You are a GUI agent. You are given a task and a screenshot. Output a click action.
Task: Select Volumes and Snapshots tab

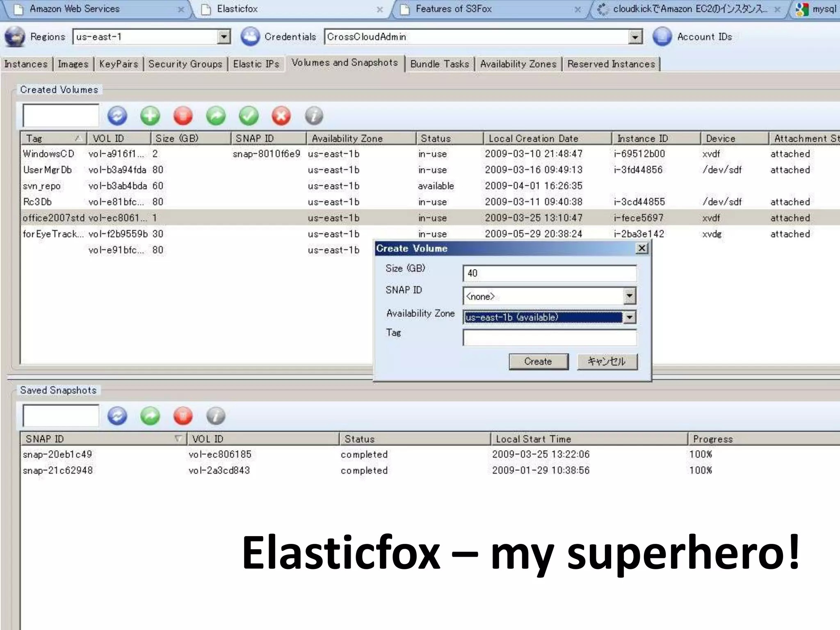tap(345, 63)
